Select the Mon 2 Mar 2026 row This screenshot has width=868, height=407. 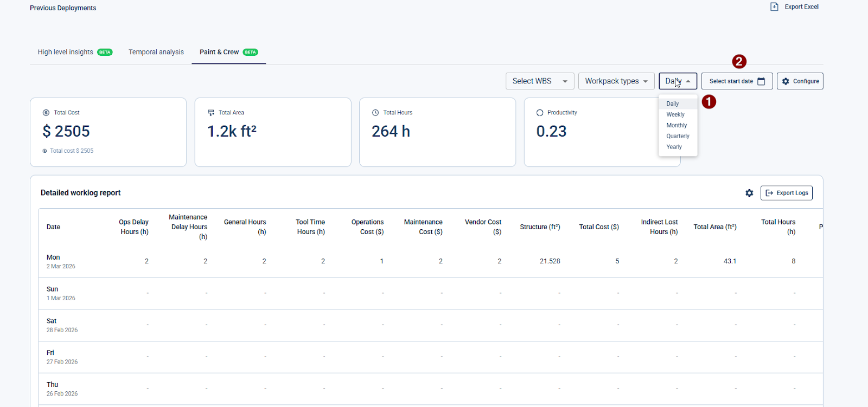point(61,261)
